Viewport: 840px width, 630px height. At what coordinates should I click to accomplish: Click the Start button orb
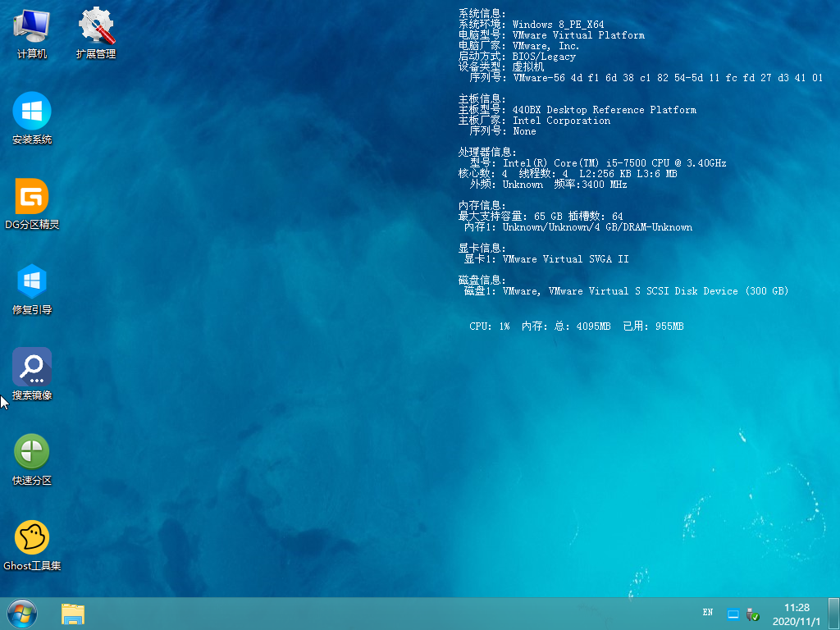point(22,614)
